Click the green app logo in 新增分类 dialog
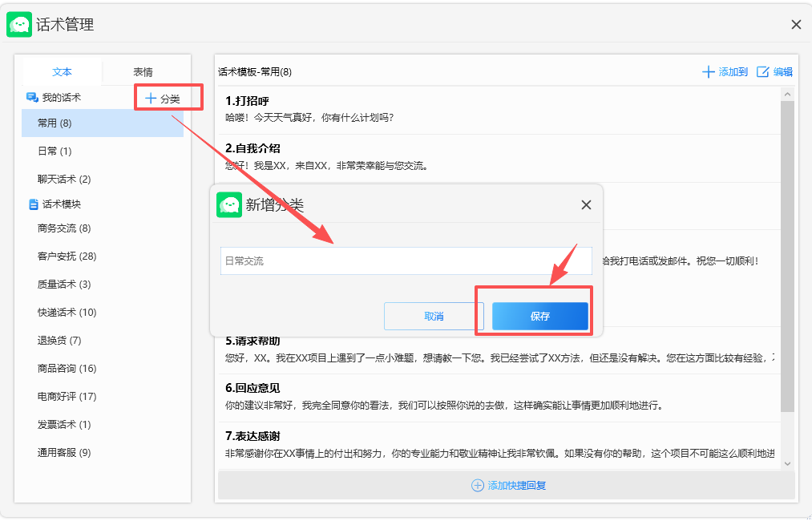This screenshot has width=812, height=521. tap(229, 205)
